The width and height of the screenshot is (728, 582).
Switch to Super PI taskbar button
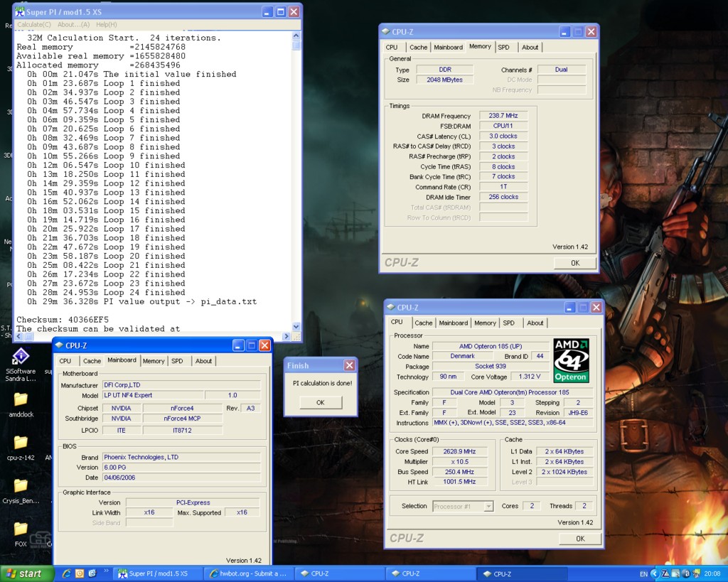tap(157, 573)
